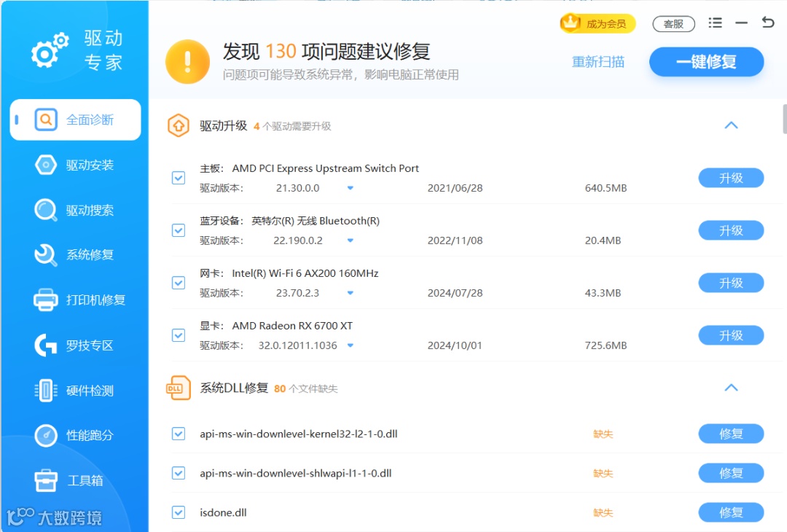Click 升级 for Intel Wi-Fi 6 AX200
This screenshot has width=787, height=532.
coord(731,283)
